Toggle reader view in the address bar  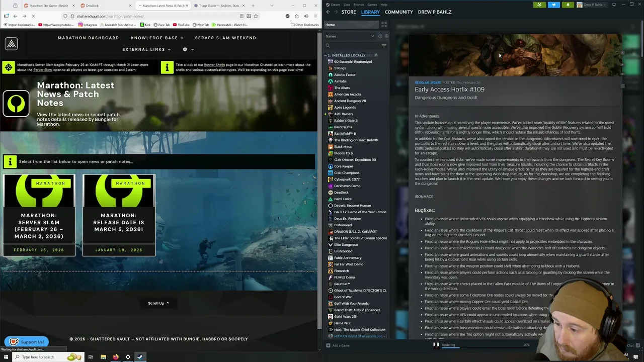tap(242, 16)
